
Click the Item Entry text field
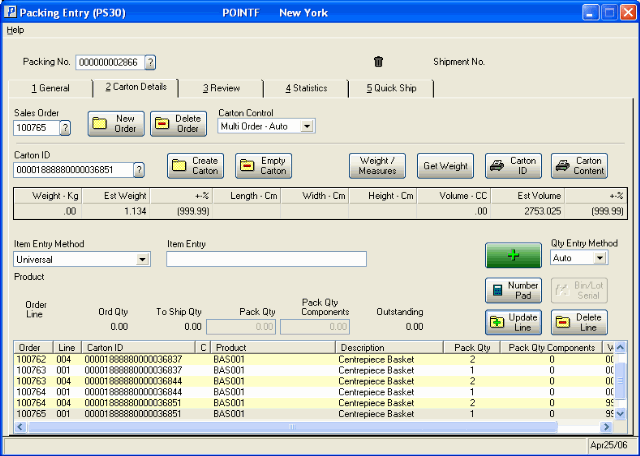[x=267, y=259]
